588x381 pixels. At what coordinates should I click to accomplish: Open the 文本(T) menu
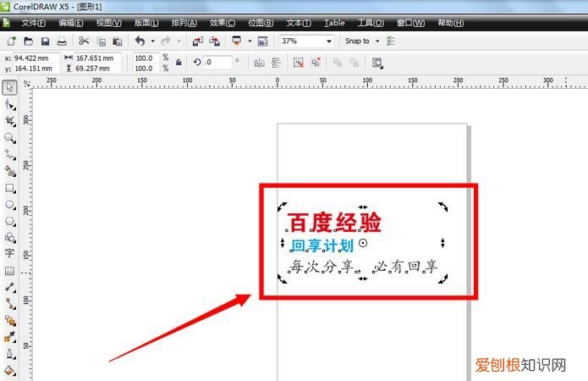click(299, 23)
